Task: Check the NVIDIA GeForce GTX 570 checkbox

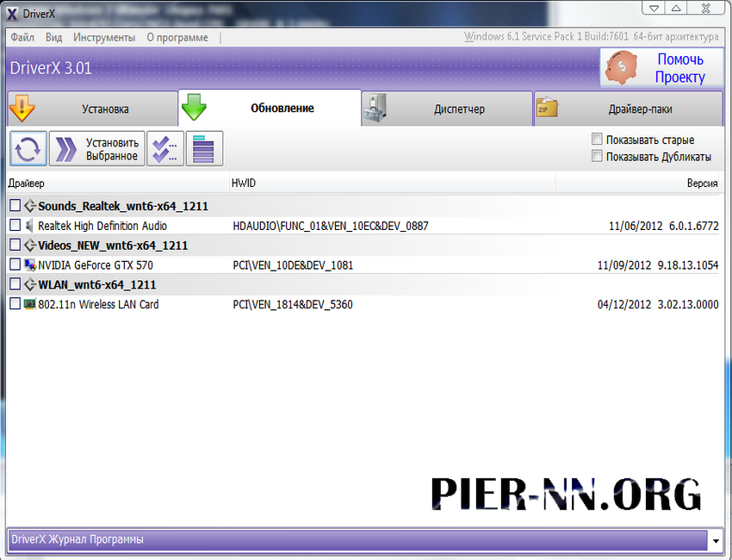Action: tap(15, 264)
